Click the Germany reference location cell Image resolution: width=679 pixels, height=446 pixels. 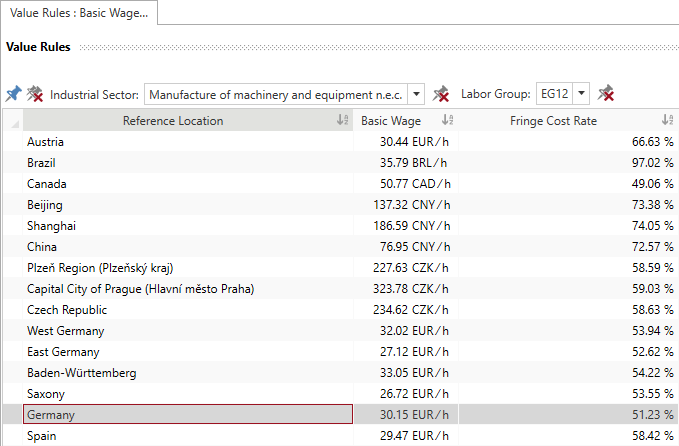(x=188, y=415)
